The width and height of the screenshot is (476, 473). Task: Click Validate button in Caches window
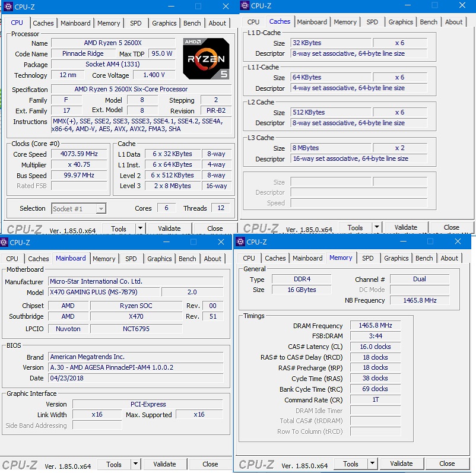tap(406, 227)
